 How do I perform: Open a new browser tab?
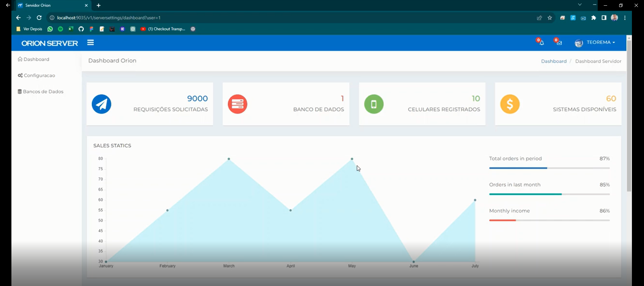tap(99, 5)
